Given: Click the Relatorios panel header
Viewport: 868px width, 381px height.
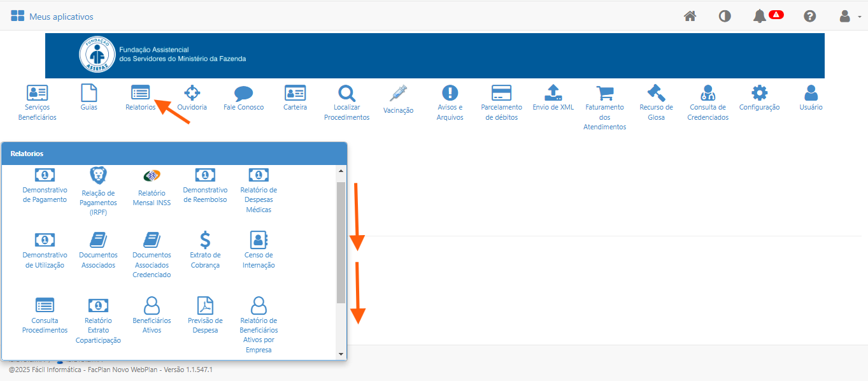Looking at the screenshot, I should (174, 154).
